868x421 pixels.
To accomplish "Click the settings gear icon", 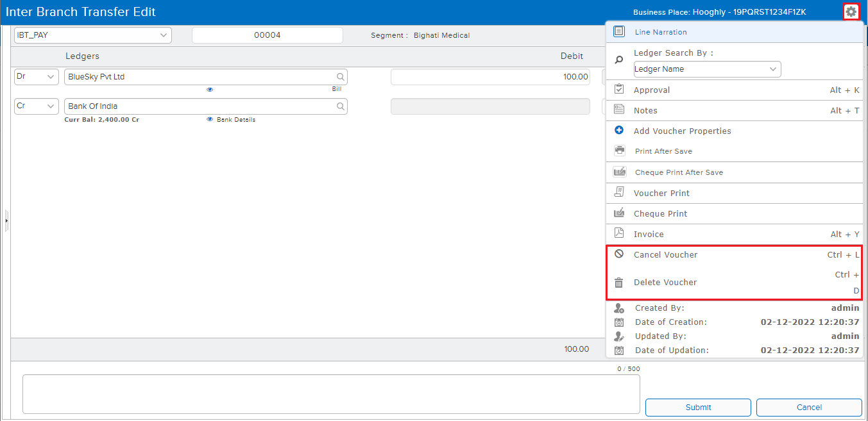I will tap(851, 12).
